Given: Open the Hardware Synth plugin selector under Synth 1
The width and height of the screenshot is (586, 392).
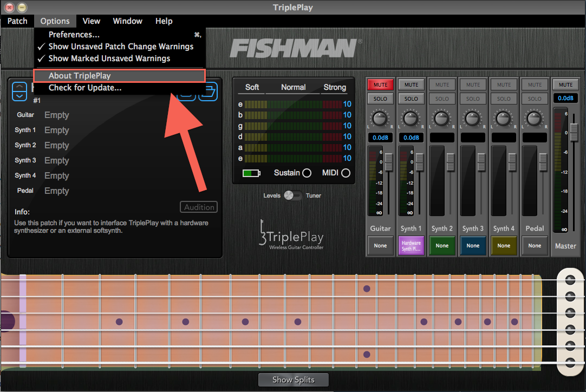Looking at the screenshot, I should 411,246.
